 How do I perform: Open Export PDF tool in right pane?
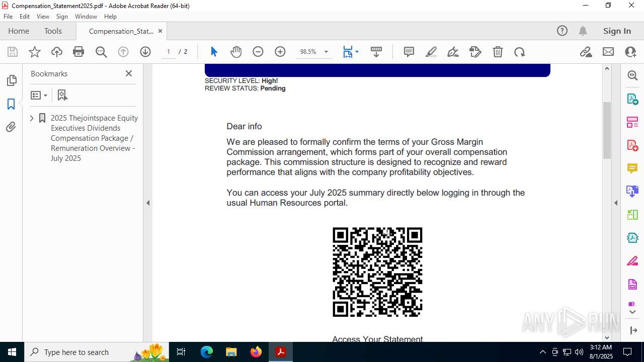click(632, 99)
